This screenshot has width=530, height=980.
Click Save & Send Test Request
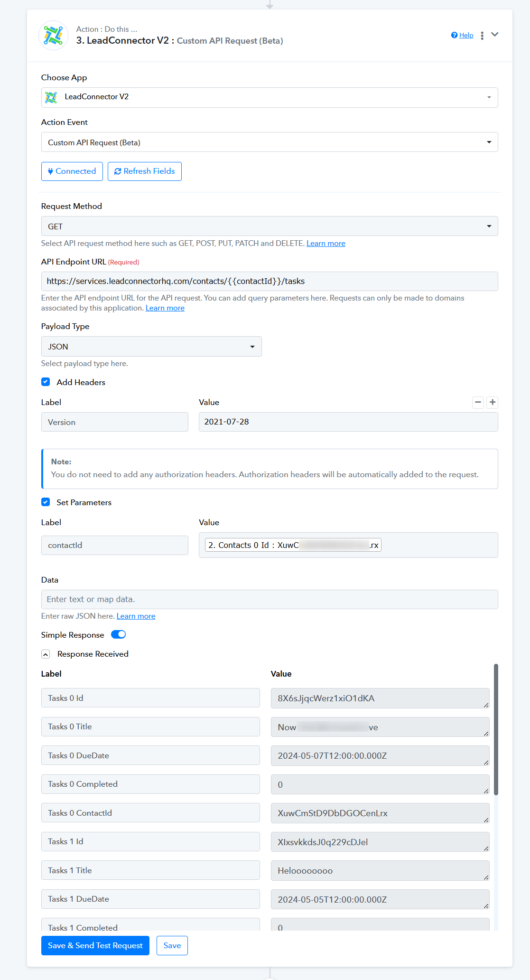click(95, 946)
